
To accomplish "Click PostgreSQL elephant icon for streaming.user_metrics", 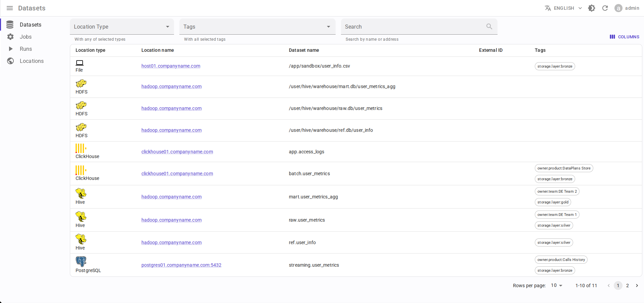I will click(81, 262).
